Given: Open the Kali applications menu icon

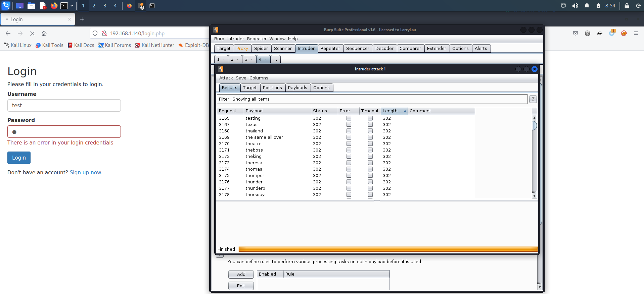Looking at the screenshot, I should pos(6,6).
